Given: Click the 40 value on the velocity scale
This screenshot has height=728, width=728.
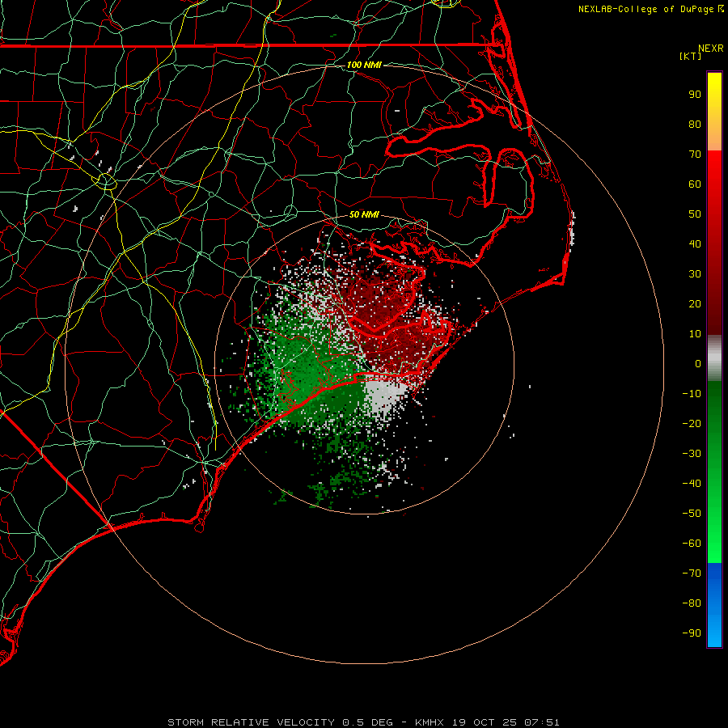Looking at the screenshot, I should (x=695, y=243).
